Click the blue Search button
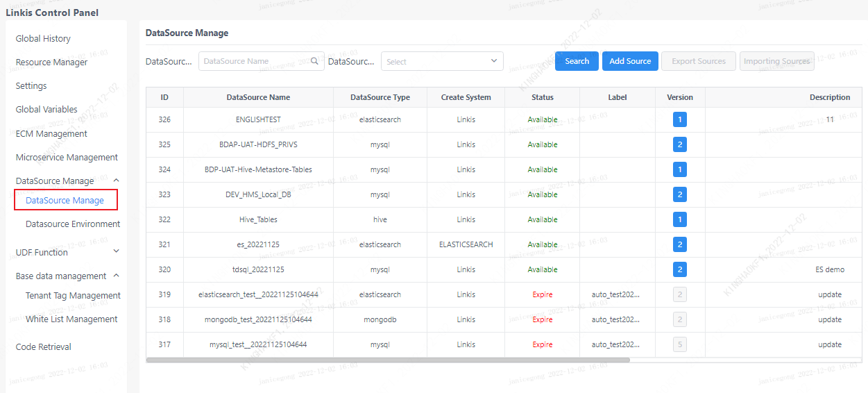This screenshot has width=868, height=393. 577,61
